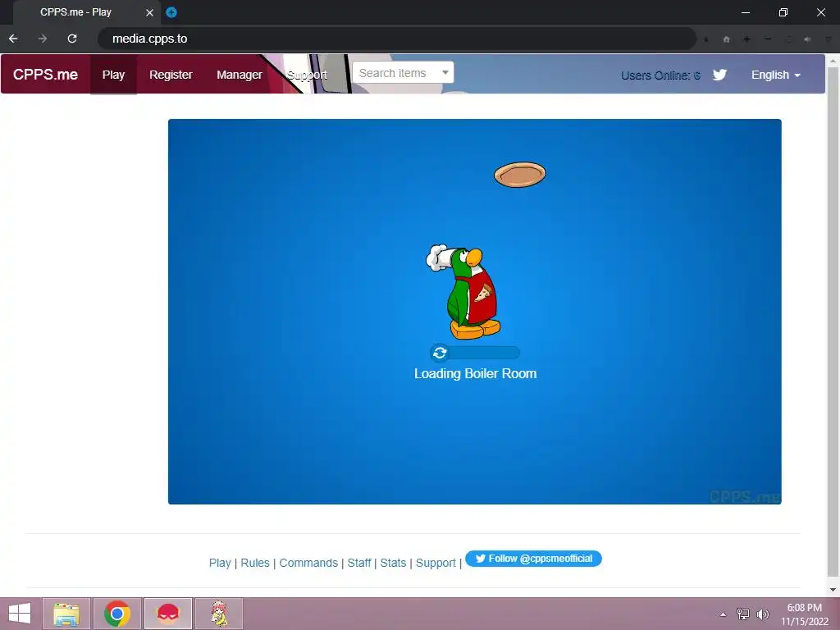The height and width of the screenshot is (630, 840).
Task: Click the network icon in the system tray
Action: click(x=743, y=614)
